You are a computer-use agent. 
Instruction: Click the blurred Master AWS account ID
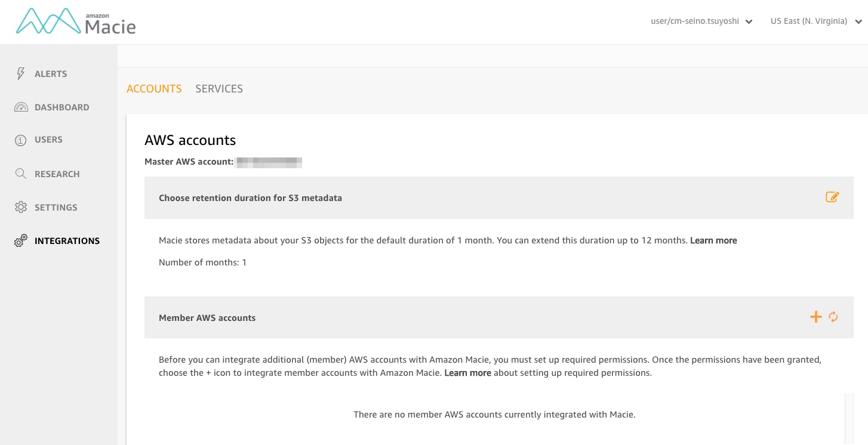tap(269, 162)
